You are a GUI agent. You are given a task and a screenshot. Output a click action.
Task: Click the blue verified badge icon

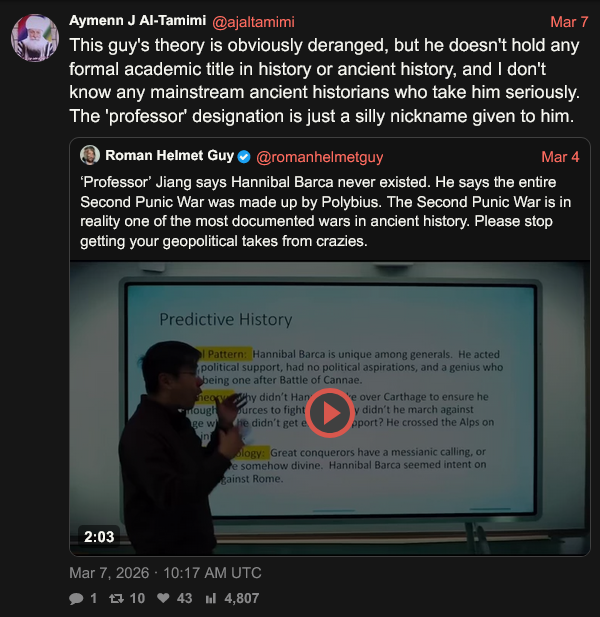(x=244, y=157)
